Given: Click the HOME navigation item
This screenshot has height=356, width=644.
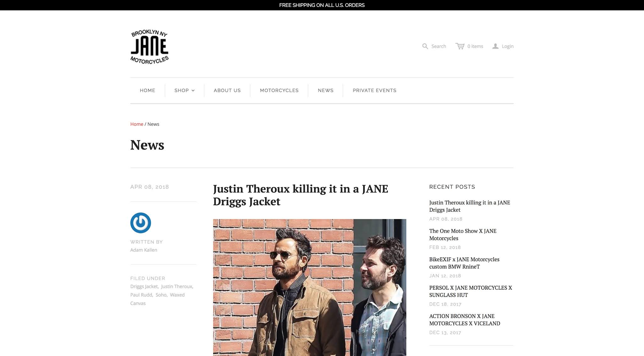Looking at the screenshot, I should (147, 90).
